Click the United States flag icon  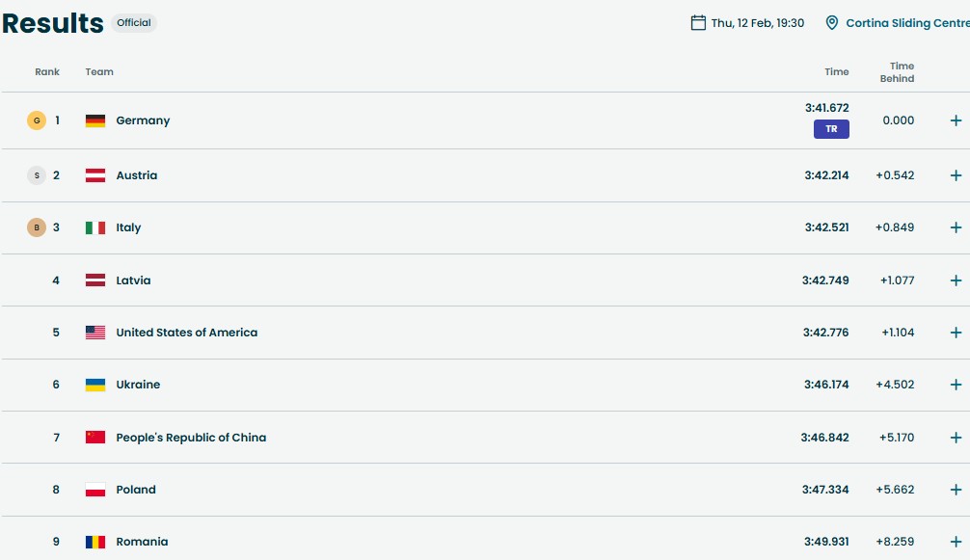(95, 333)
